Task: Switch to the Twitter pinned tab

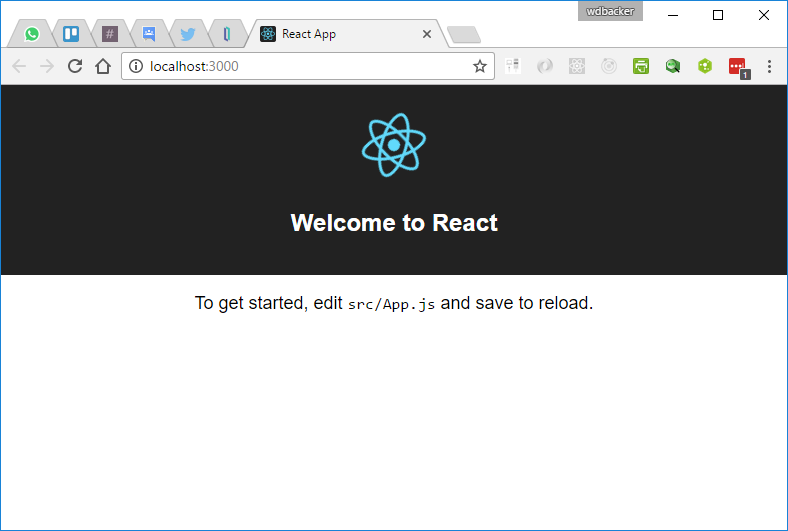Action: pos(187,34)
